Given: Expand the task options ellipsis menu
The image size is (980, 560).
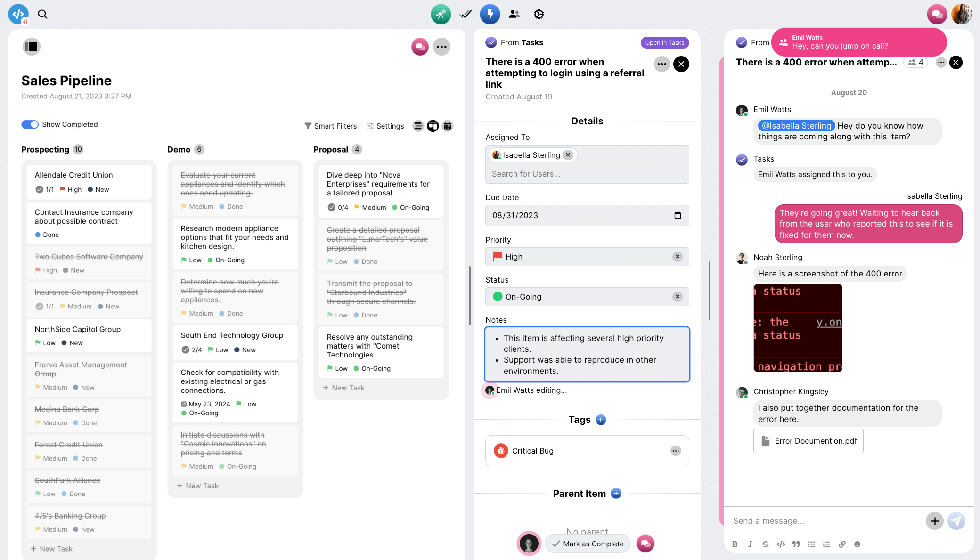Looking at the screenshot, I should point(662,64).
